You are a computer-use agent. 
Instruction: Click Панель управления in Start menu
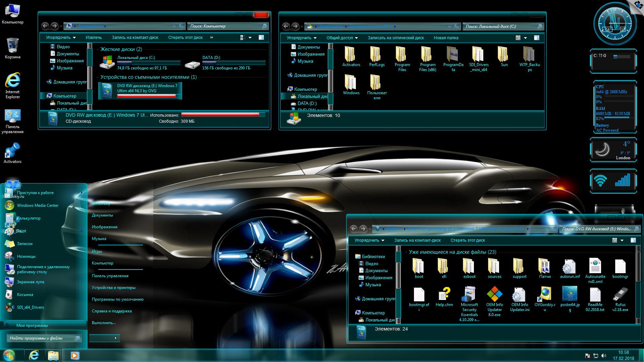110,276
